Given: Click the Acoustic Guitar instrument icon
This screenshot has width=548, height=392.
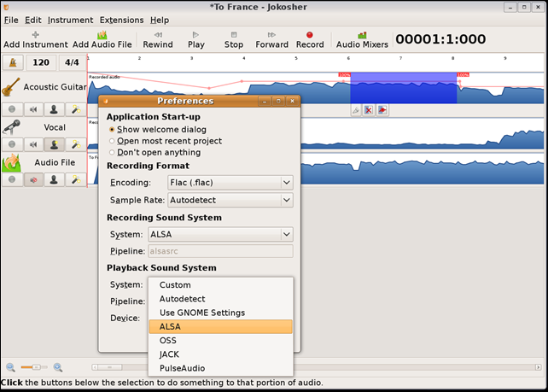Looking at the screenshot, I should [x=11, y=87].
